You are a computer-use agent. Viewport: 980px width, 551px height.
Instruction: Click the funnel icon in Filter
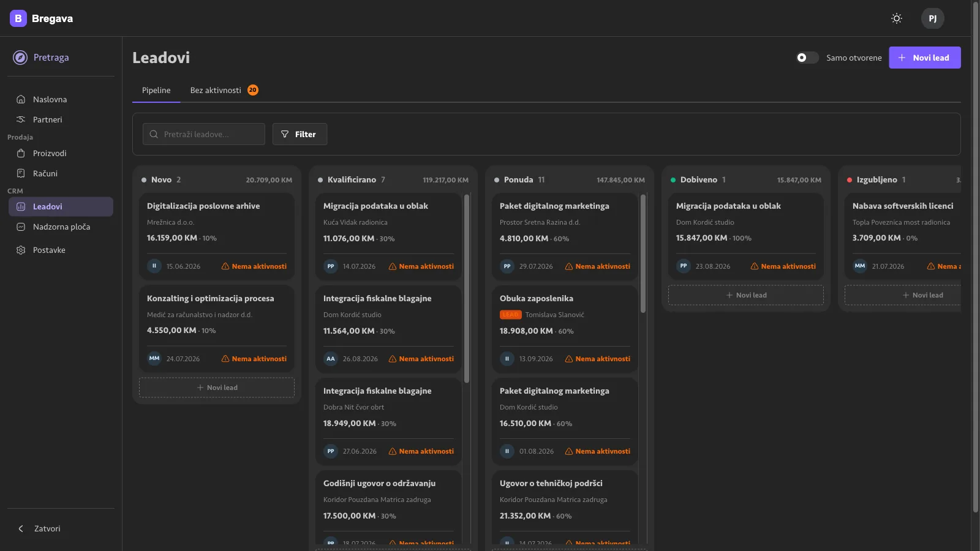pyautogui.click(x=285, y=134)
